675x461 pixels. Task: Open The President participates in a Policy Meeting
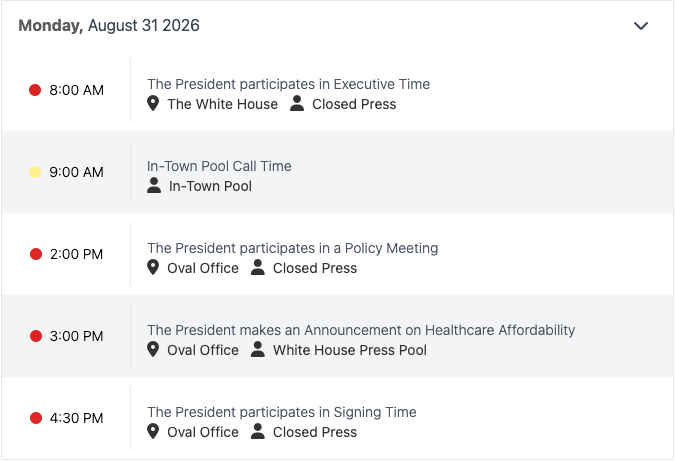pos(293,248)
